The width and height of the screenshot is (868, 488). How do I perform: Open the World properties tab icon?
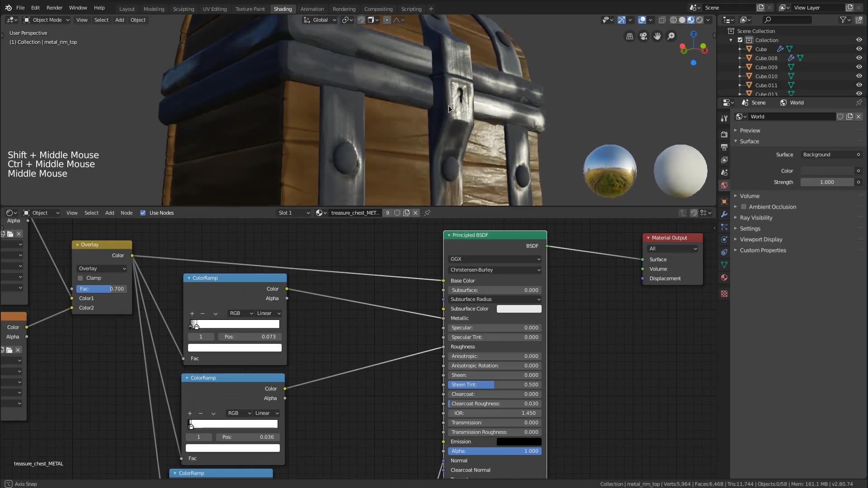[x=724, y=185]
